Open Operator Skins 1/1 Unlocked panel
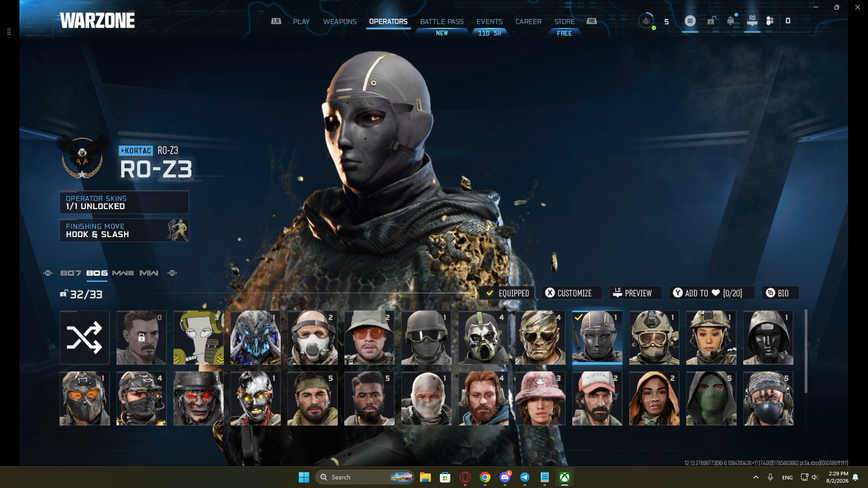The height and width of the screenshot is (488, 868). click(124, 202)
